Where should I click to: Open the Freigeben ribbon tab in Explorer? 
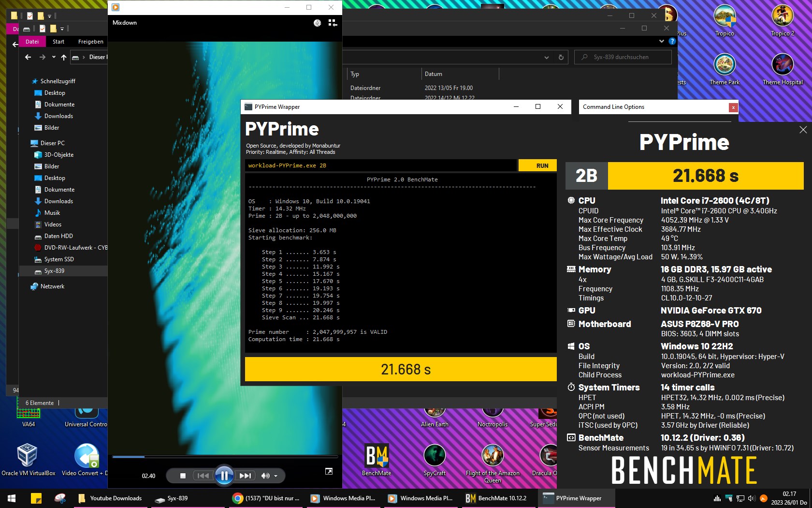pyautogui.click(x=91, y=42)
